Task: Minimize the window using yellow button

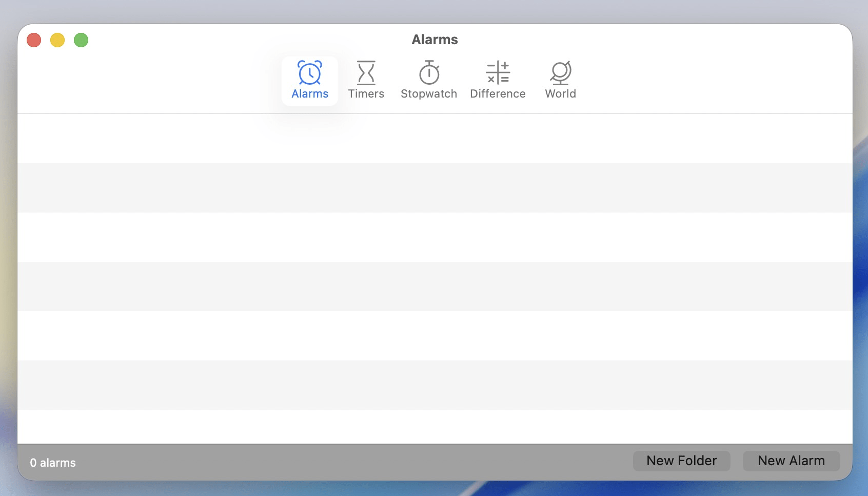Action: click(x=57, y=40)
